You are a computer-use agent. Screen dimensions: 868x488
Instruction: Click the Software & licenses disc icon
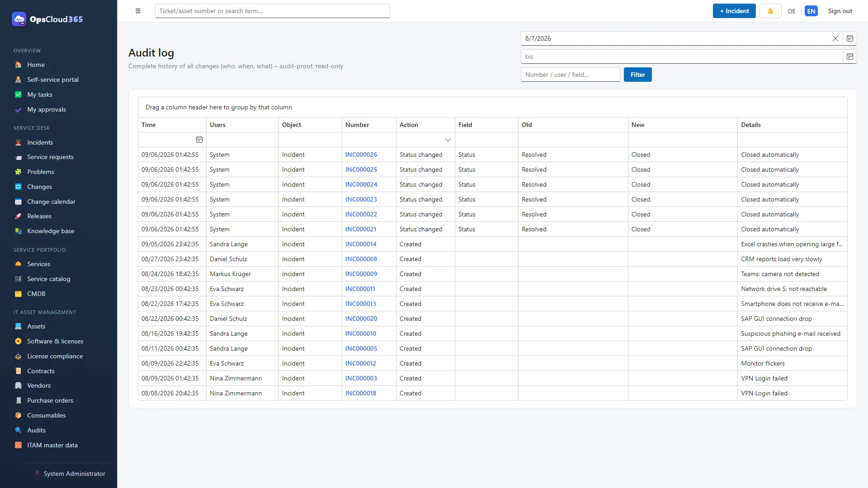[x=18, y=341]
